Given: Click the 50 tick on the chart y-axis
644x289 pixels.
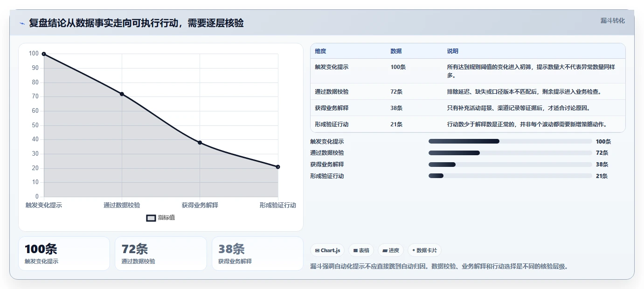Looking at the screenshot, I should [x=35, y=125].
